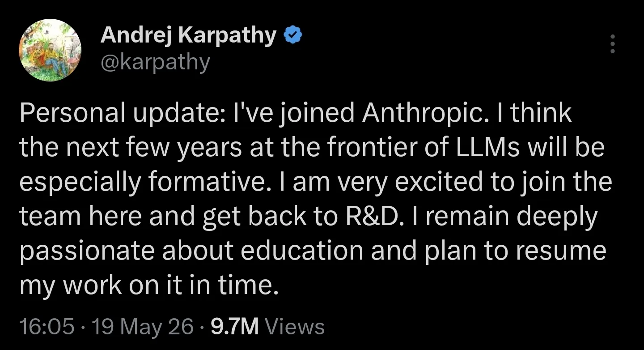Screen dimensions: 644x350
Task: Click the word "education" in the tweet
Action: click(302, 250)
